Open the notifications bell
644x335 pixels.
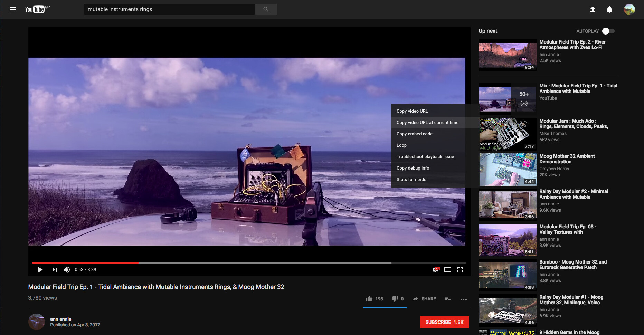pyautogui.click(x=609, y=9)
